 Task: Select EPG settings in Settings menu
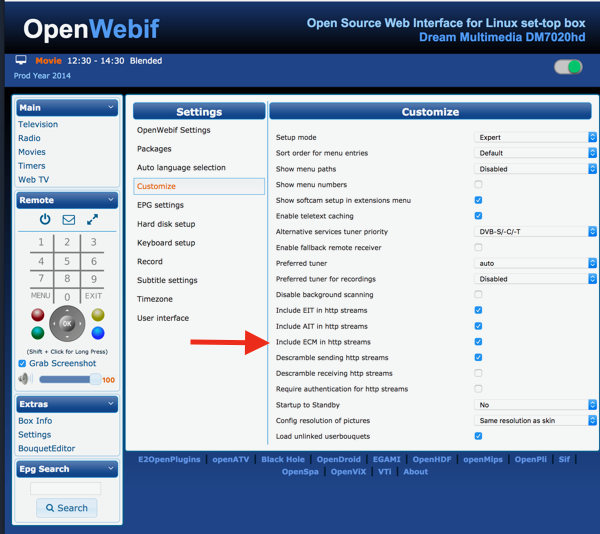click(x=160, y=205)
